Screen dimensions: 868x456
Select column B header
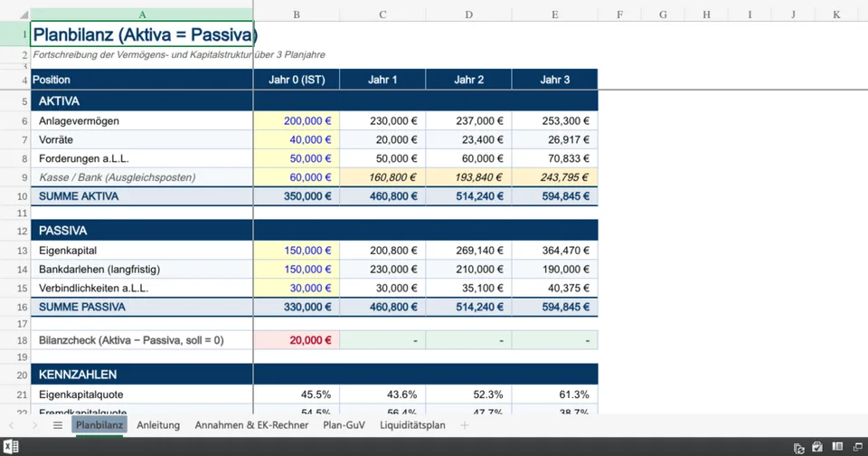point(297,15)
